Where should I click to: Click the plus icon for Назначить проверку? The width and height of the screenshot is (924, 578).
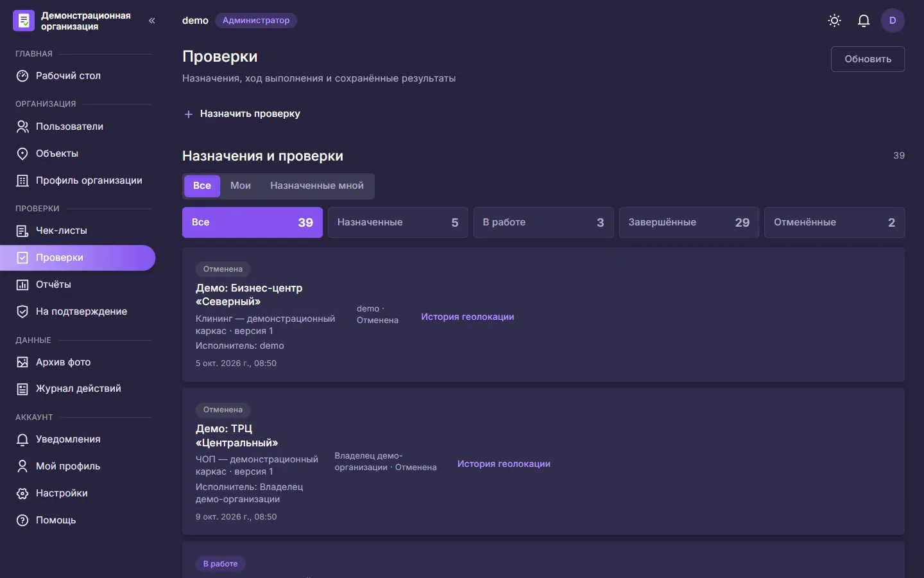pyautogui.click(x=189, y=114)
